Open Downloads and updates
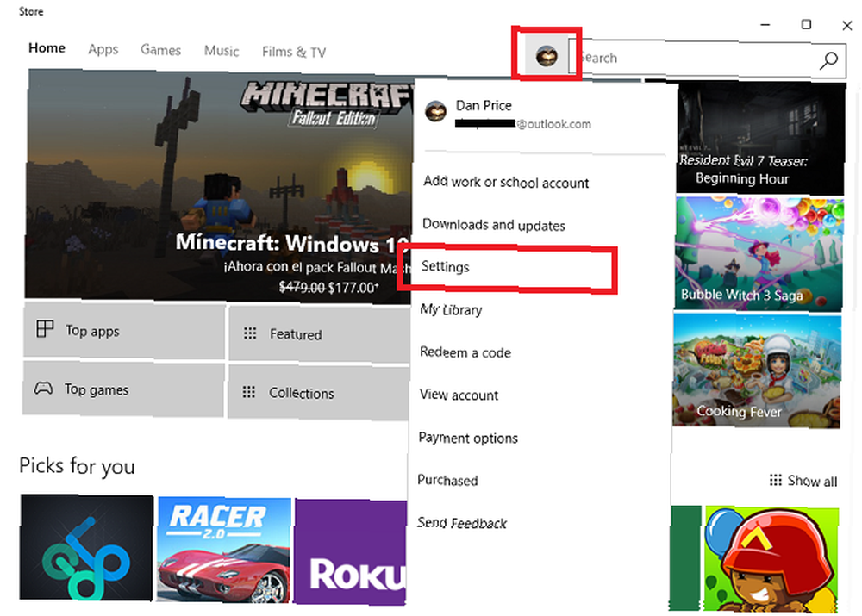The width and height of the screenshot is (862, 616). point(494,225)
